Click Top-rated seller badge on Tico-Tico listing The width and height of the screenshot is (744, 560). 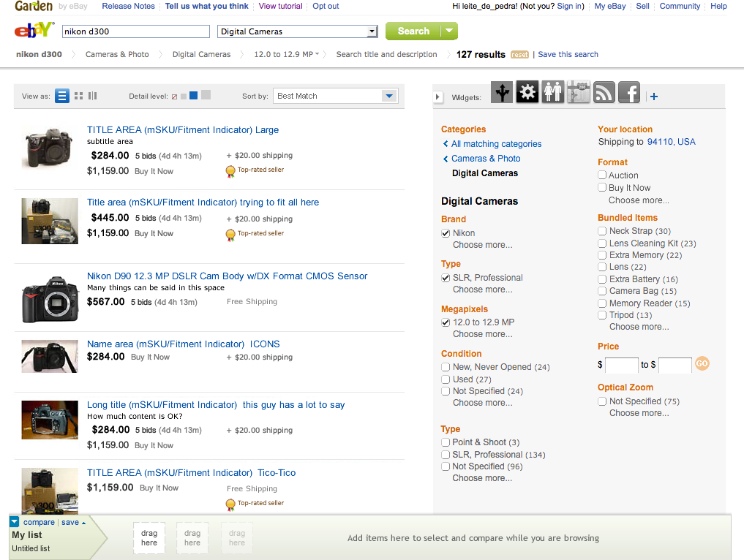coord(255,504)
